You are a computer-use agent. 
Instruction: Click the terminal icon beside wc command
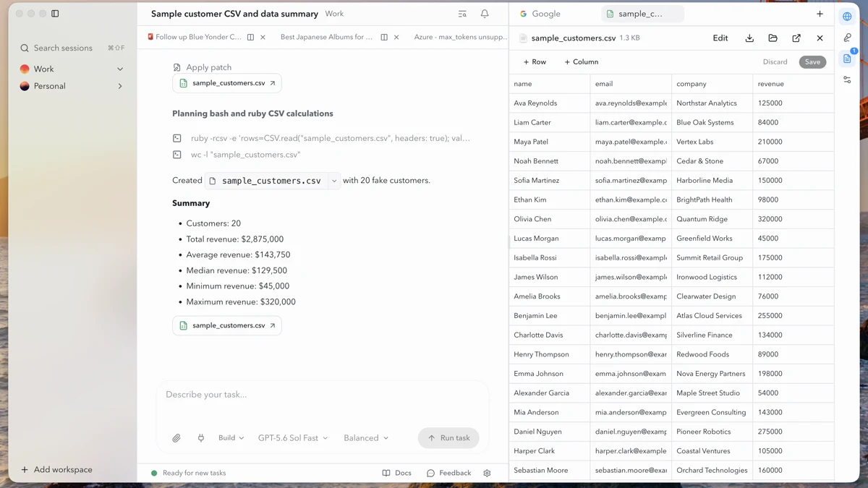[x=177, y=155]
